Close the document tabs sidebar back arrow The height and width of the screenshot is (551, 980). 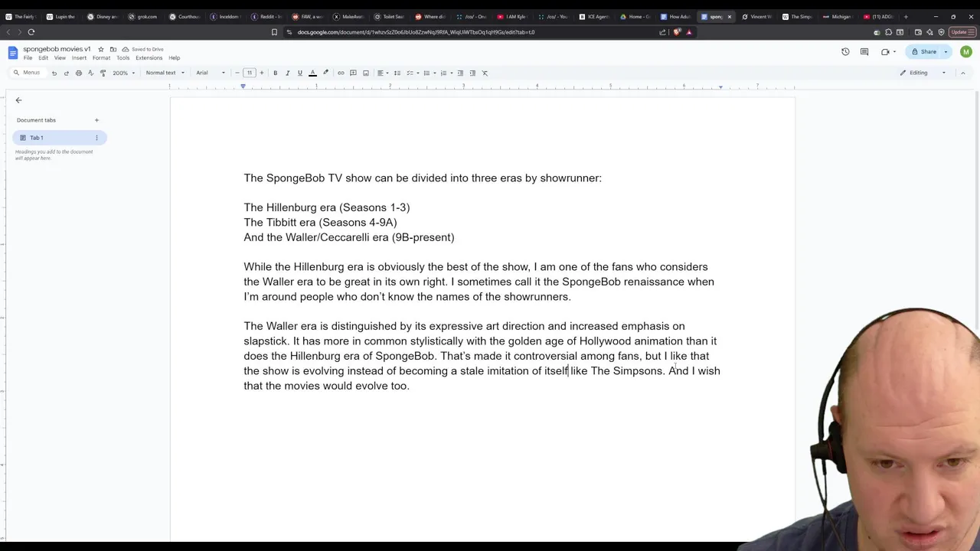pyautogui.click(x=18, y=100)
